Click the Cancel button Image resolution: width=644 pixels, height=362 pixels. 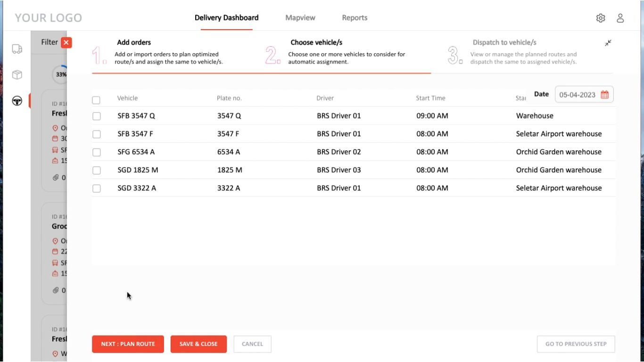point(252,344)
